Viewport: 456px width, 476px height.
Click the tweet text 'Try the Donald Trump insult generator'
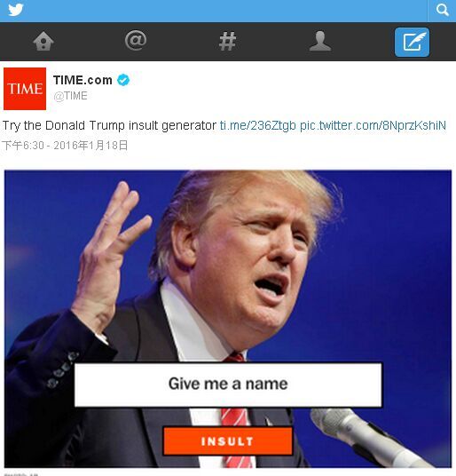[x=109, y=125]
